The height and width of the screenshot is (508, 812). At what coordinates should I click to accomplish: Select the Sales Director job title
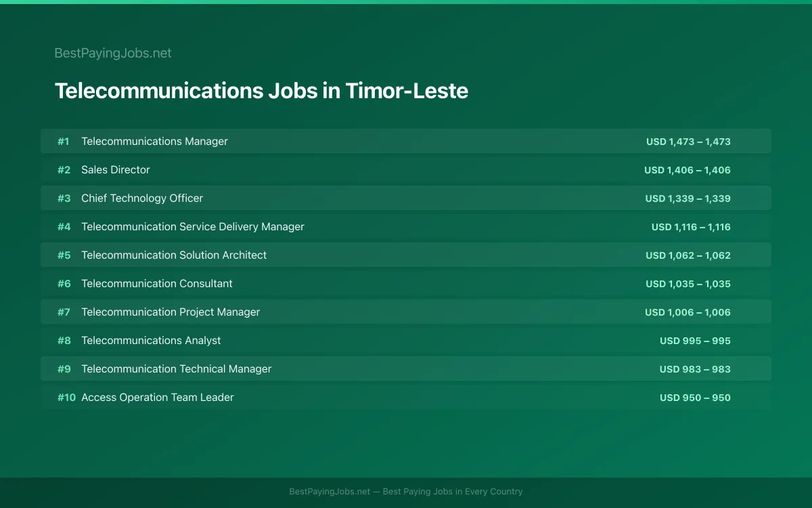point(116,170)
